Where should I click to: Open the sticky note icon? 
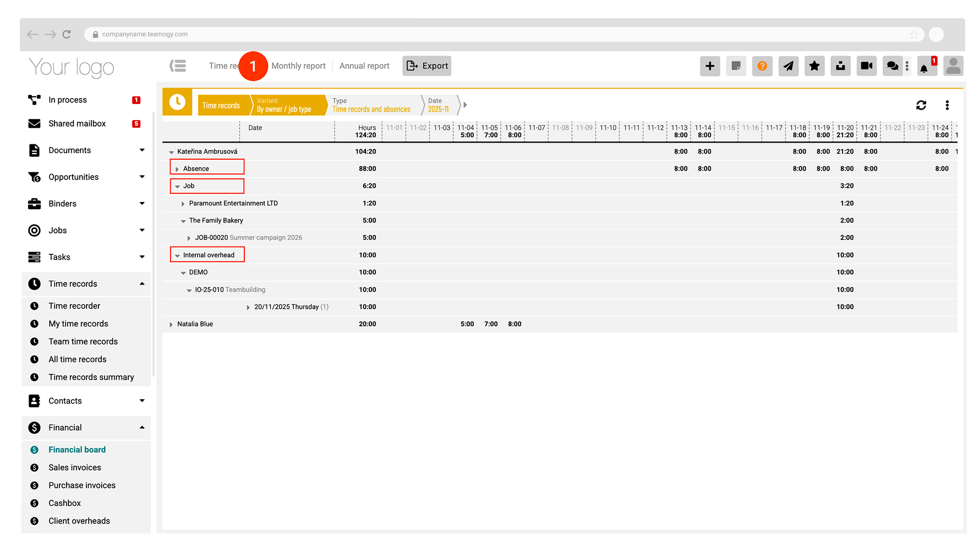[736, 66]
